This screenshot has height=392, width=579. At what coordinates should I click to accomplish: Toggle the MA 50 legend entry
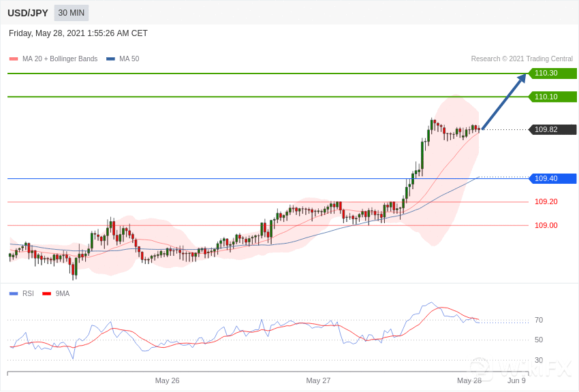click(x=123, y=59)
